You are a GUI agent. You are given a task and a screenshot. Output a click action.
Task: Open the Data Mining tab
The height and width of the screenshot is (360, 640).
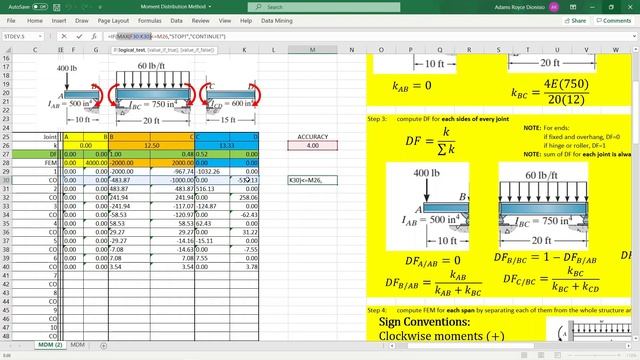pos(277,20)
